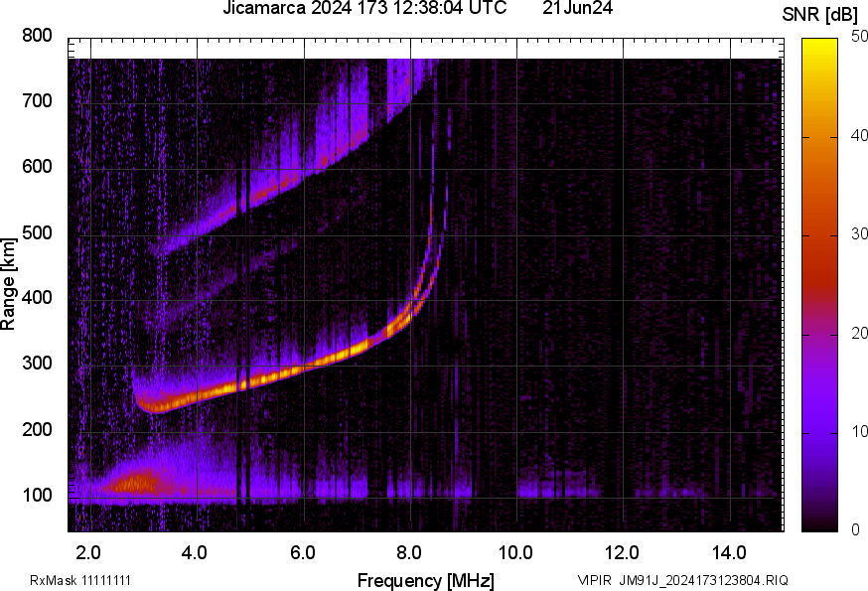Click the file name 'VIPIR JM91J_2024173123804.RIQ'
868x591 pixels.
[x=682, y=580]
